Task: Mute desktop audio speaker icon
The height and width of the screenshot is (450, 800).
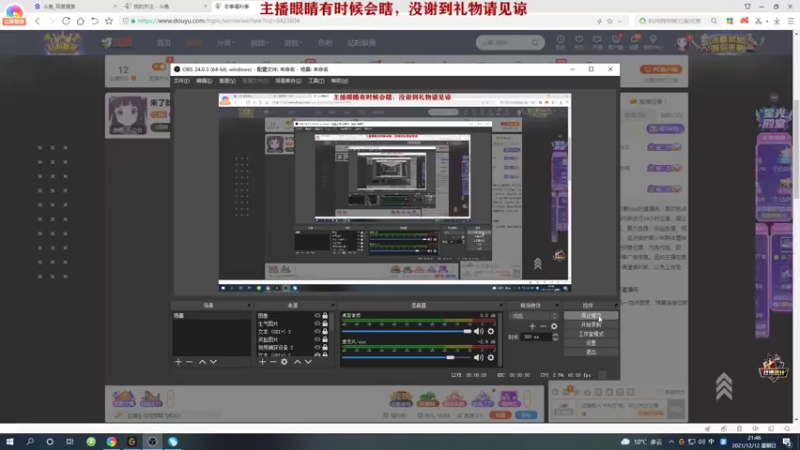Action: point(478,331)
